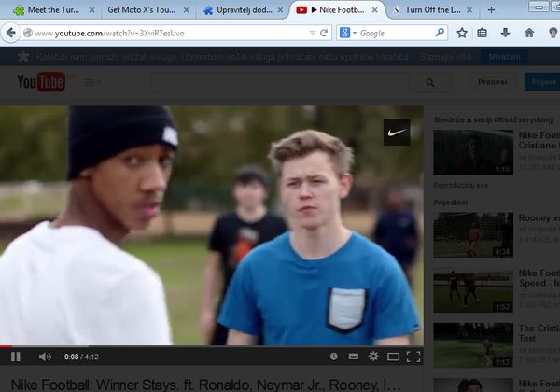This screenshot has width=560, height=392.
Task: Click the Nike Football: Winner Stays title
Action: [x=205, y=385]
